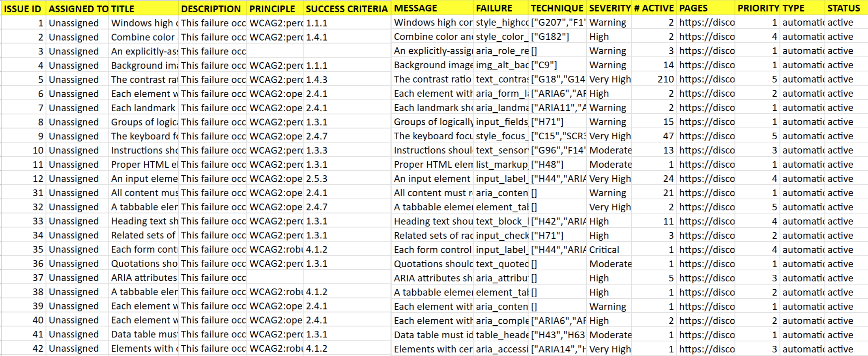The height and width of the screenshot is (356, 868).
Task: Select message cell 'Each landmark sh' in issue 7
Action: click(432, 108)
